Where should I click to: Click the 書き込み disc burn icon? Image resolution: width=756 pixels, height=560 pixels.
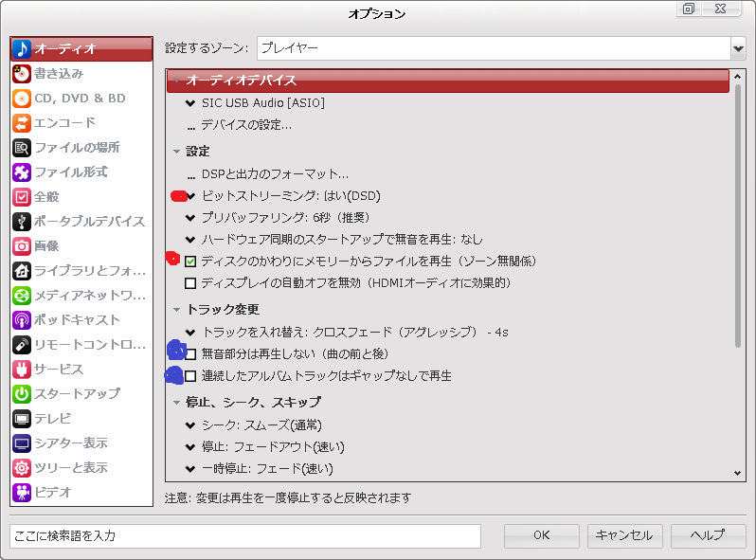tap(22, 73)
